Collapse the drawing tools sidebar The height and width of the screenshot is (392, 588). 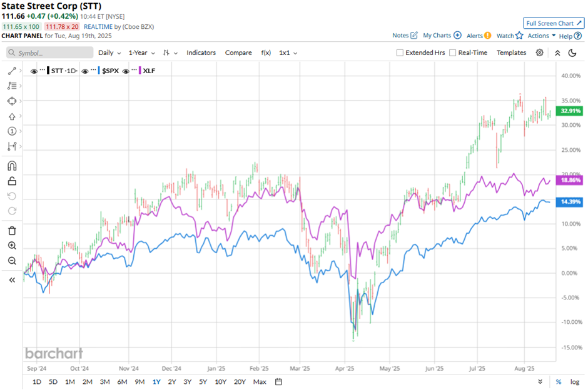click(12, 280)
